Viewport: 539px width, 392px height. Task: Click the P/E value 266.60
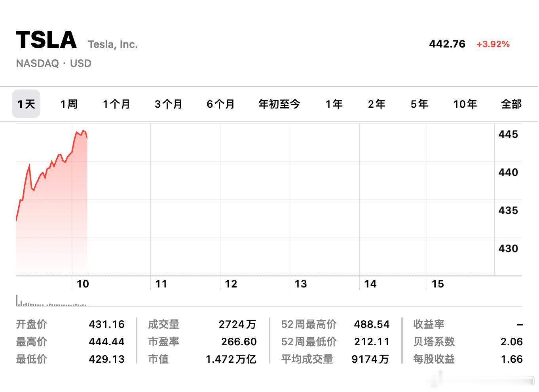(x=239, y=342)
